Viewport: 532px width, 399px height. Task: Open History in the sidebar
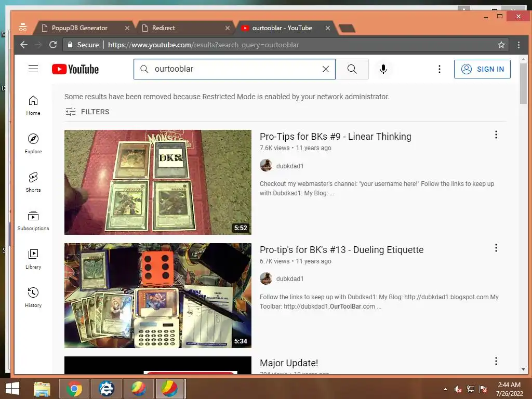coord(33,298)
